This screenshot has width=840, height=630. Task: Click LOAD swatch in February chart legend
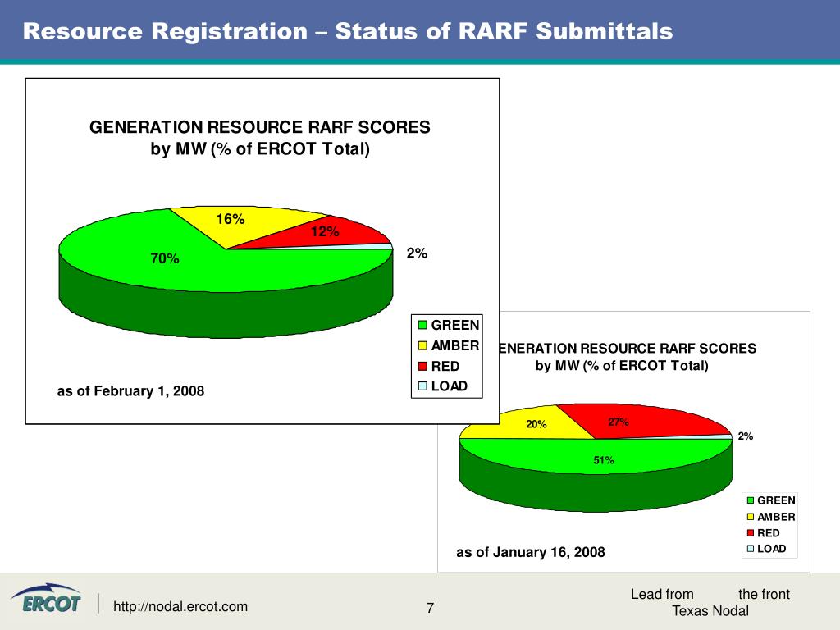click(x=422, y=386)
